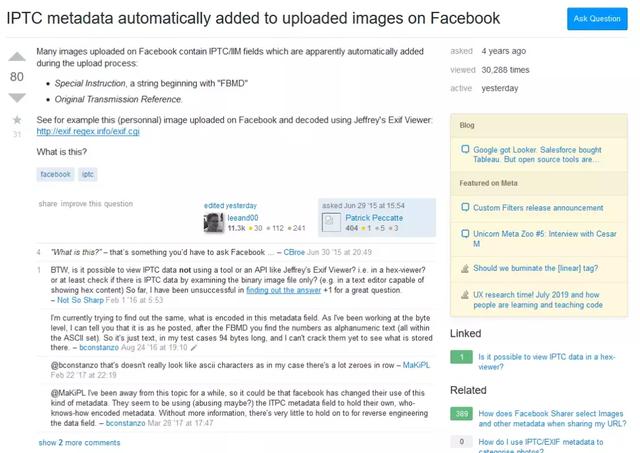Click the score badge beside the IPTC hex-viewer linked question
Image resolution: width=640 pixels, height=453 pixels.
click(x=462, y=357)
